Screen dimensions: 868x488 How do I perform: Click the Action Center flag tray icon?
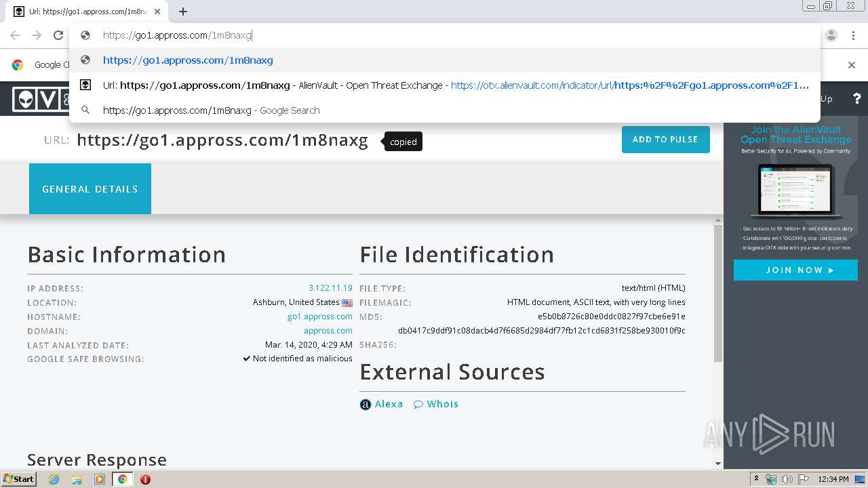tap(802, 479)
